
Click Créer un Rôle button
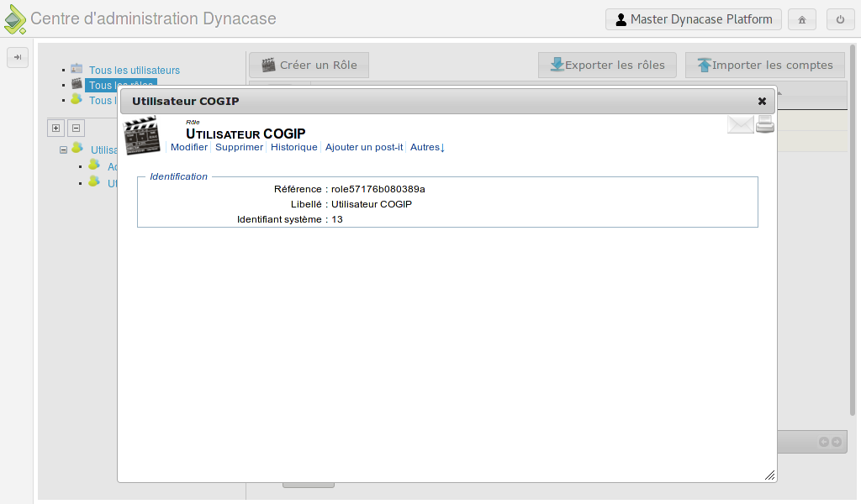point(309,66)
